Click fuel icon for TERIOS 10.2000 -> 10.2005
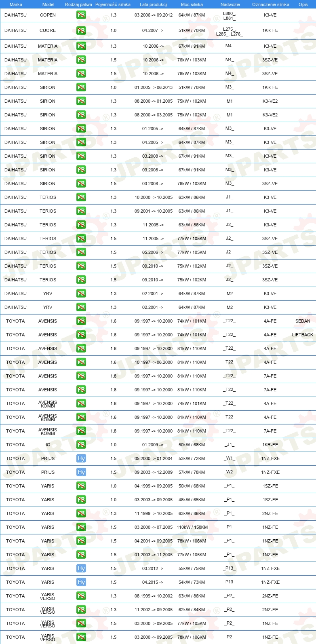Screen dimensions: 316x644 [x=81, y=197]
